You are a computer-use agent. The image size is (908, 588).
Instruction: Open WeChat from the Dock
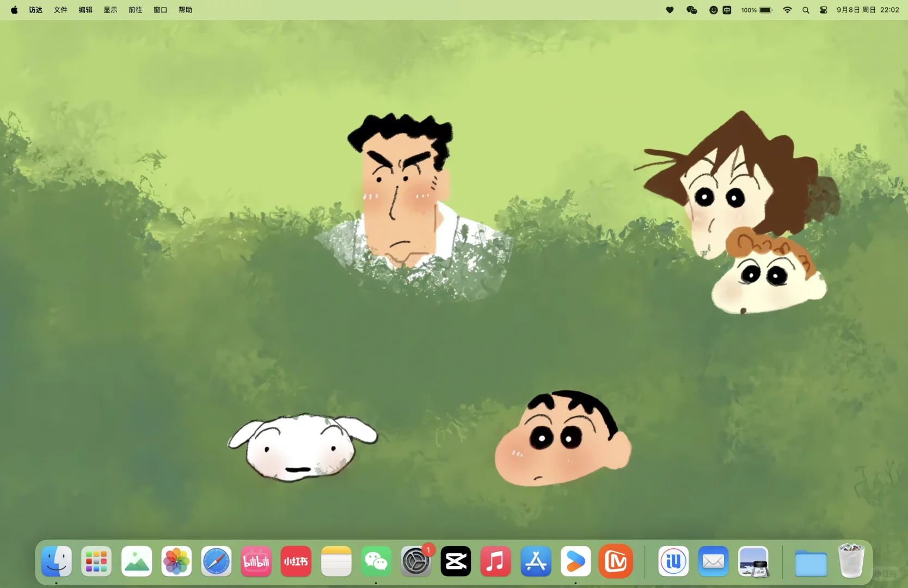click(376, 561)
